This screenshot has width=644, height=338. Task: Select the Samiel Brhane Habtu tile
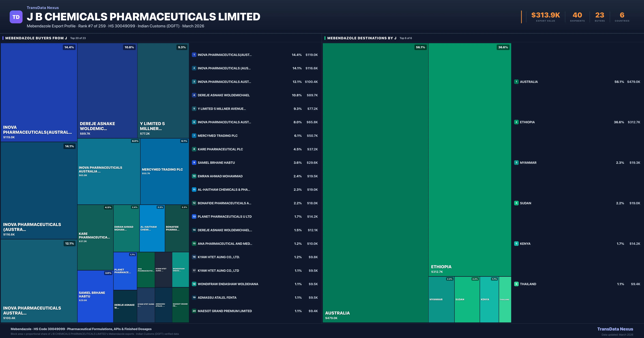pyautogui.click(x=95, y=296)
